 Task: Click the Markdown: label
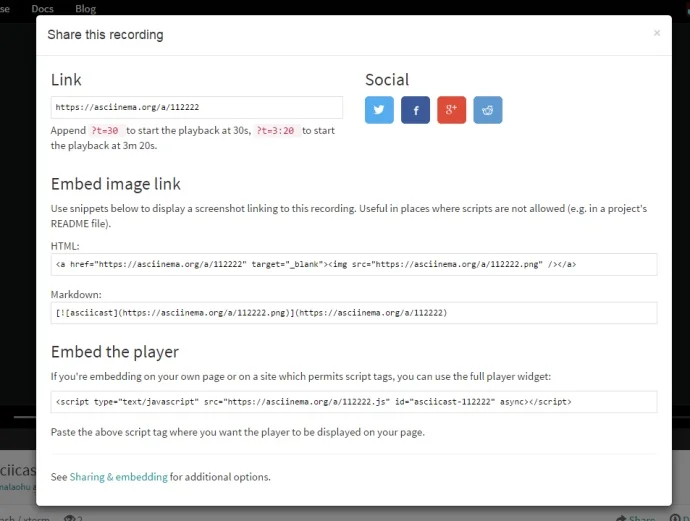[76, 294]
